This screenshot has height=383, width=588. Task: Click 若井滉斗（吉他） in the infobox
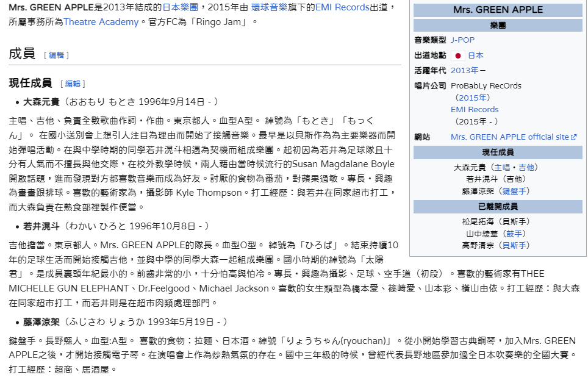[x=496, y=179]
